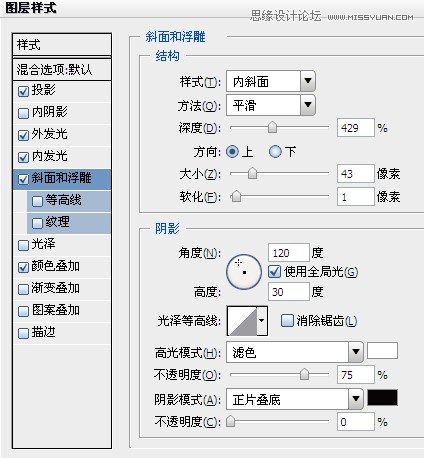Select 混合选项:默认 blending options entry
424x458 pixels.
[x=62, y=70]
